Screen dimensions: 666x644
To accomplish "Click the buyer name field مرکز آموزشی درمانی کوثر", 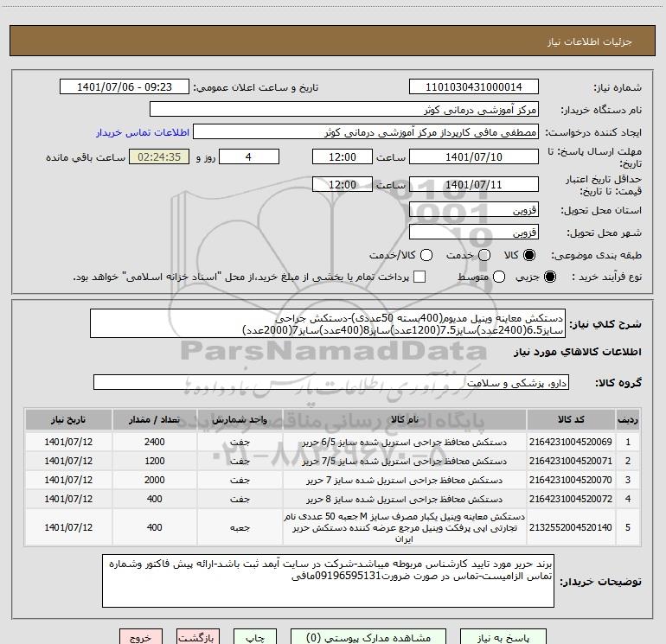I will [344, 110].
